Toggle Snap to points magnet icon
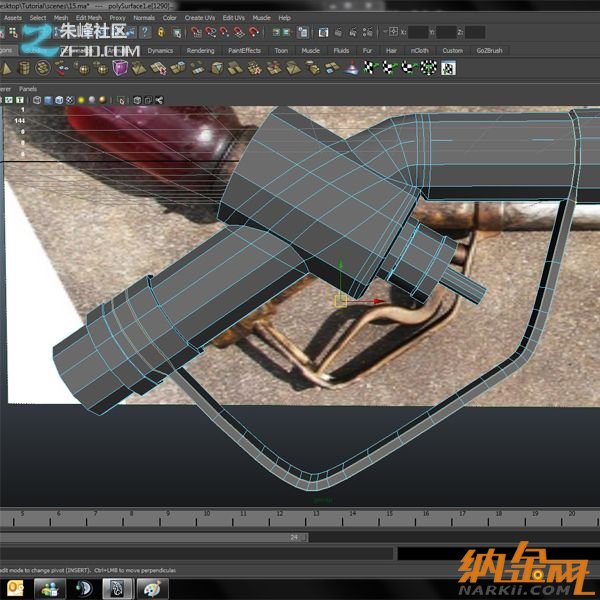This screenshot has width=600, height=600. coord(225,33)
